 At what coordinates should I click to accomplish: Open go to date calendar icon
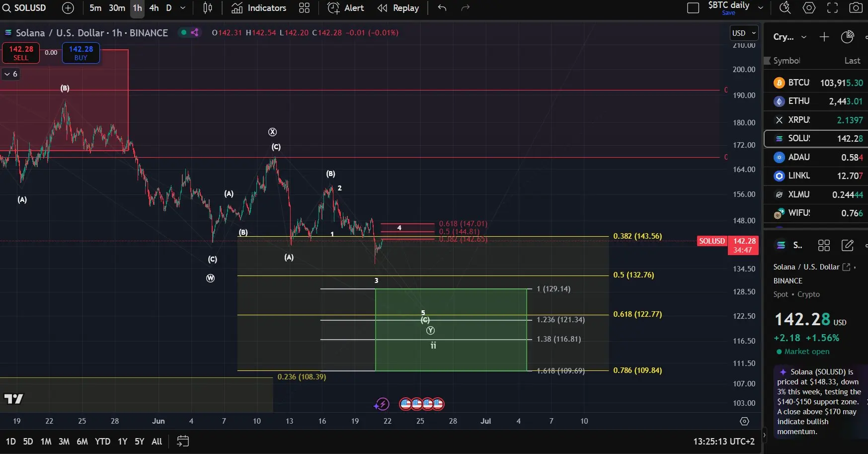click(183, 442)
